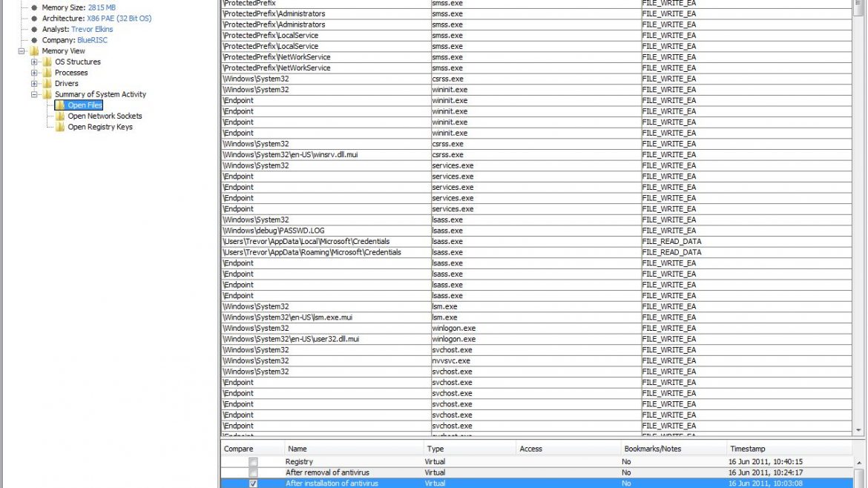Click the Memory Size value 2815 MB
This screenshot has width=868, height=488.
[x=102, y=7]
